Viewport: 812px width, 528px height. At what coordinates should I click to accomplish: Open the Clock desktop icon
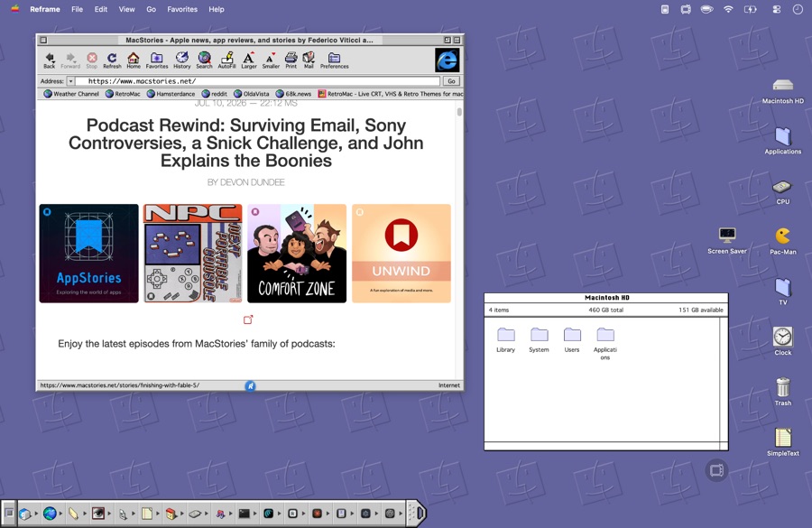click(782, 341)
